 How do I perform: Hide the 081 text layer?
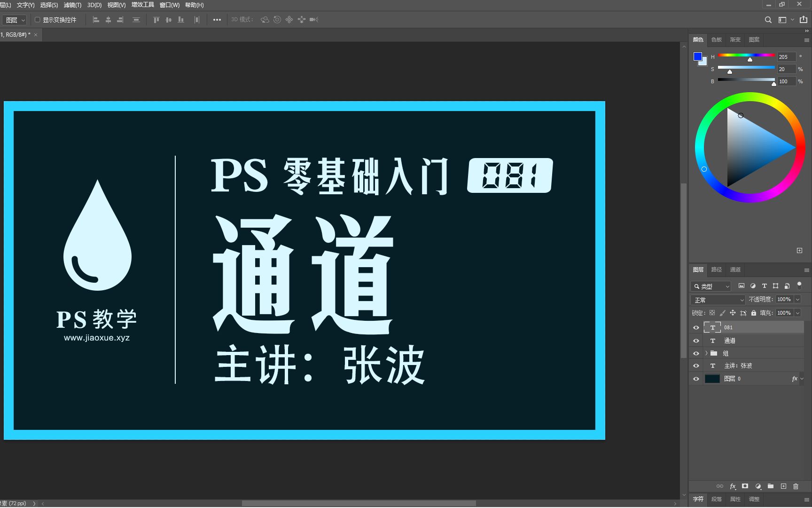[696, 328]
